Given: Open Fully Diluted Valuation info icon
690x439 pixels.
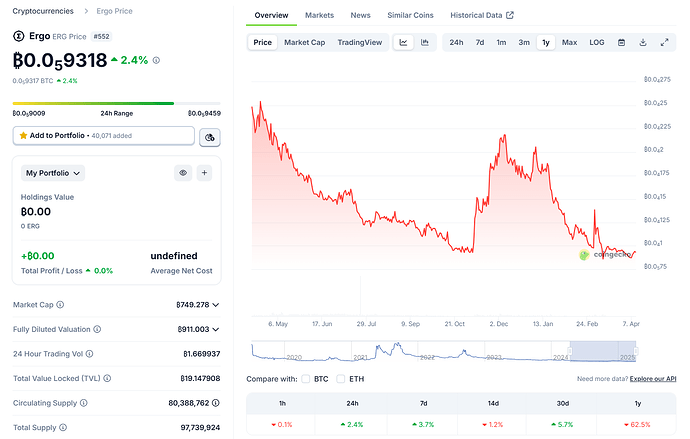Looking at the screenshot, I should (x=97, y=329).
